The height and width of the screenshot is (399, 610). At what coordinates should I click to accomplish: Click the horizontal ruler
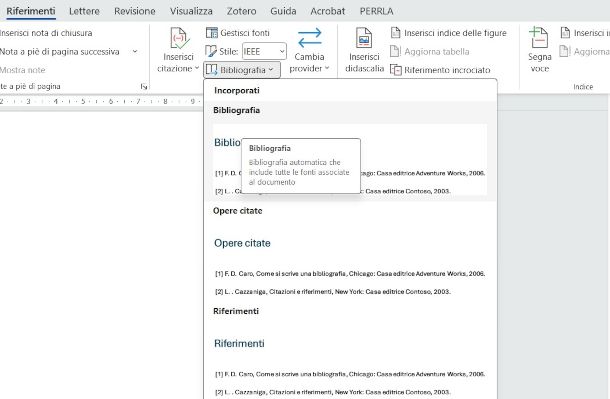pos(101,102)
